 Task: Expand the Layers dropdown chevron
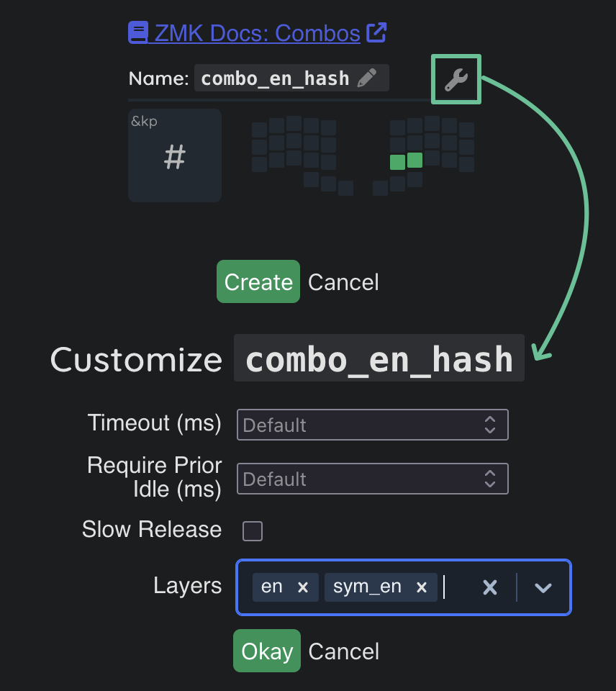click(543, 587)
